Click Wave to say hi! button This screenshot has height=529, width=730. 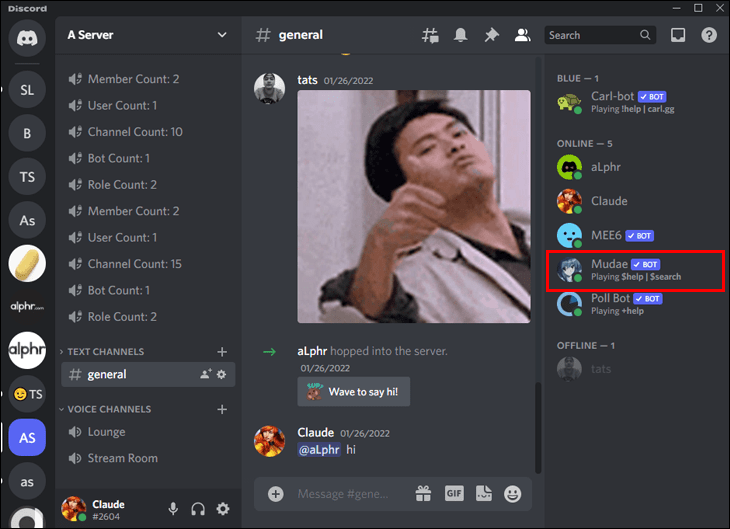point(354,392)
